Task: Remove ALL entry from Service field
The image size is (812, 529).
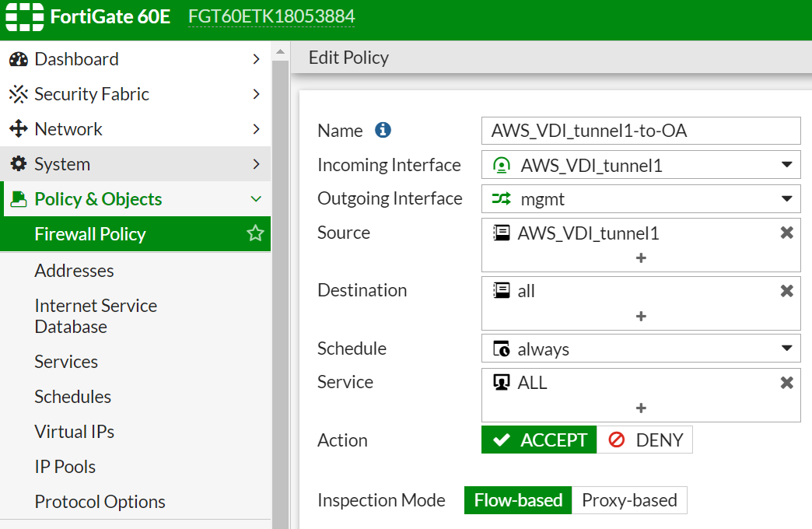Action: (x=786, y=383)
